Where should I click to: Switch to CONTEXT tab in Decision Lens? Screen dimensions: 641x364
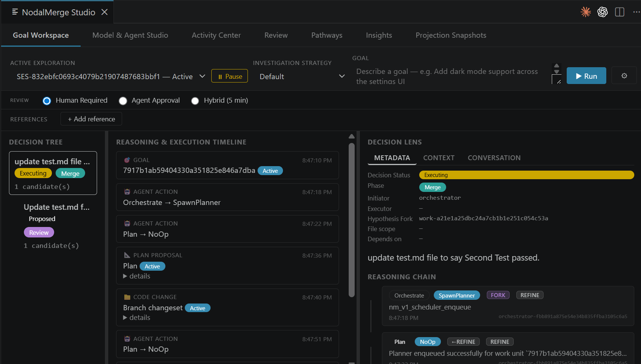point(439,158)
